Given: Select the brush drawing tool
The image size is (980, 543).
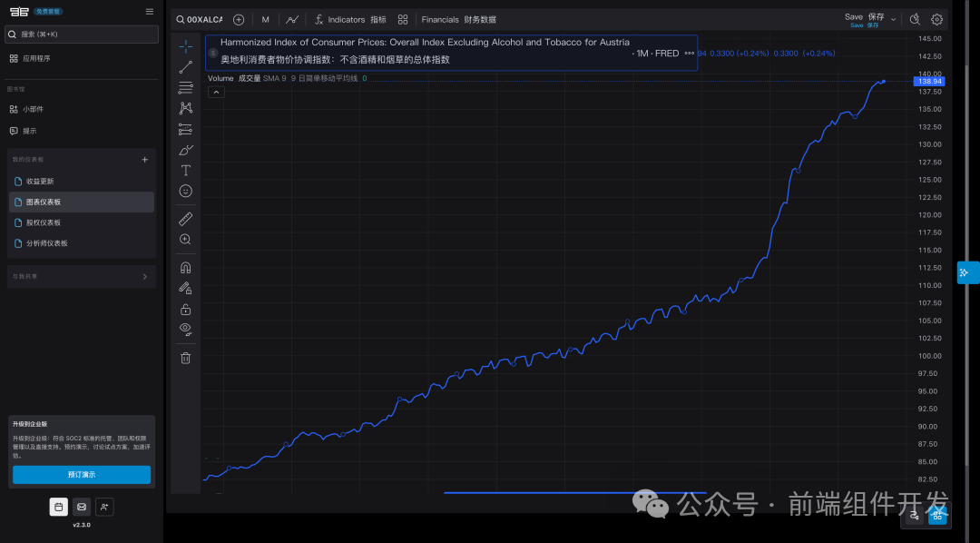Looking at the screenshot, I should tap(186, 150).
